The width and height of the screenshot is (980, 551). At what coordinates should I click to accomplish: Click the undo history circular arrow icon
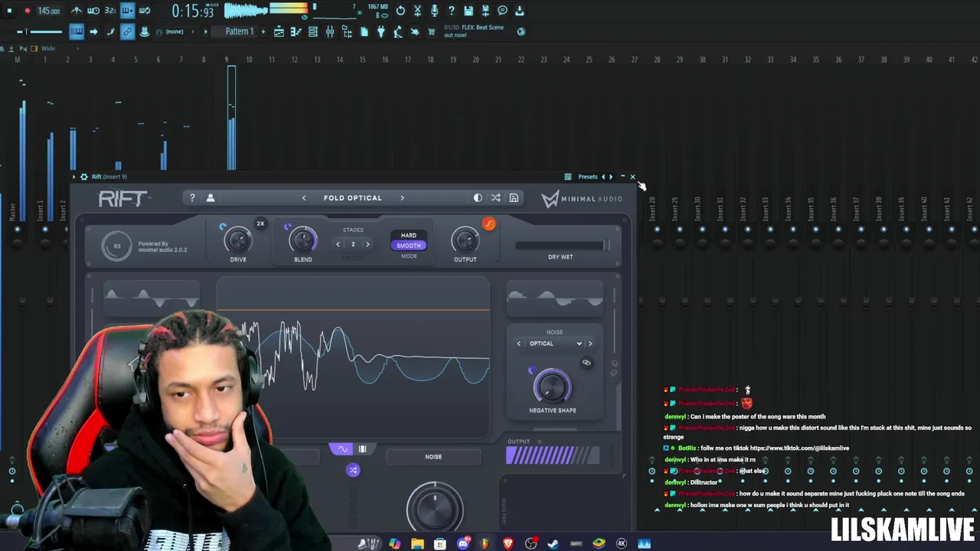click(x=400, y=11)
